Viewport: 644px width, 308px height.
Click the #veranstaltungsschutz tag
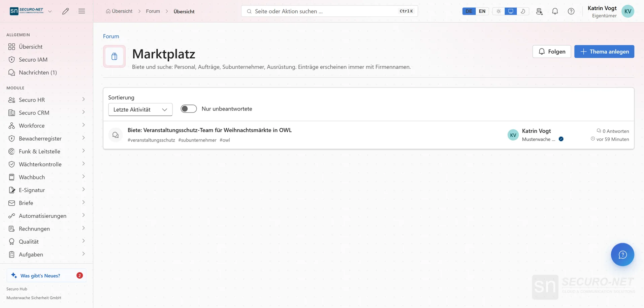(151, 140)
